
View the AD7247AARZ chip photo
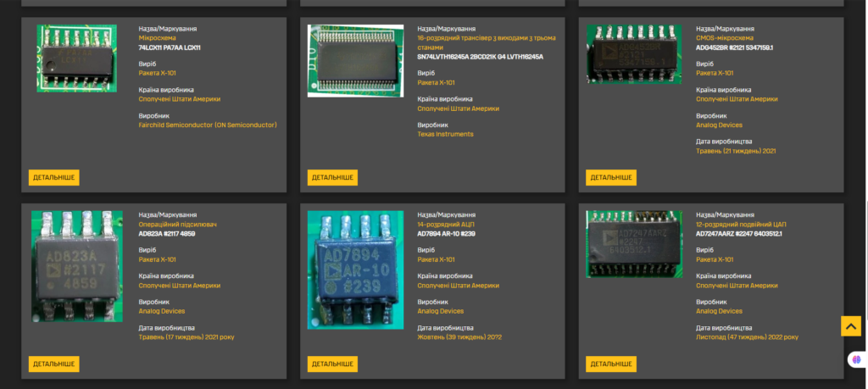point(634,244)
